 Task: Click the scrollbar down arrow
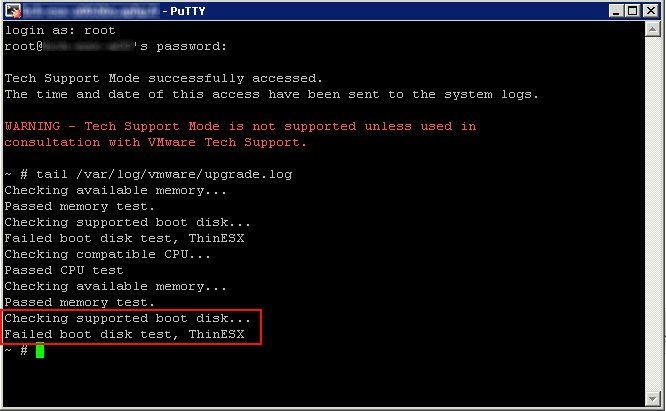pos(652,398)
